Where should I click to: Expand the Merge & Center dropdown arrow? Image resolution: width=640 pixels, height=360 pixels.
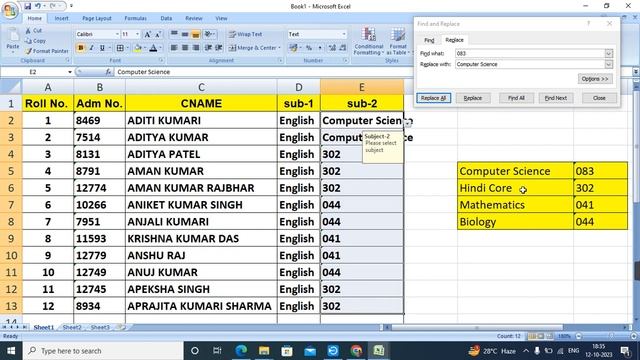tap(280, 48)
